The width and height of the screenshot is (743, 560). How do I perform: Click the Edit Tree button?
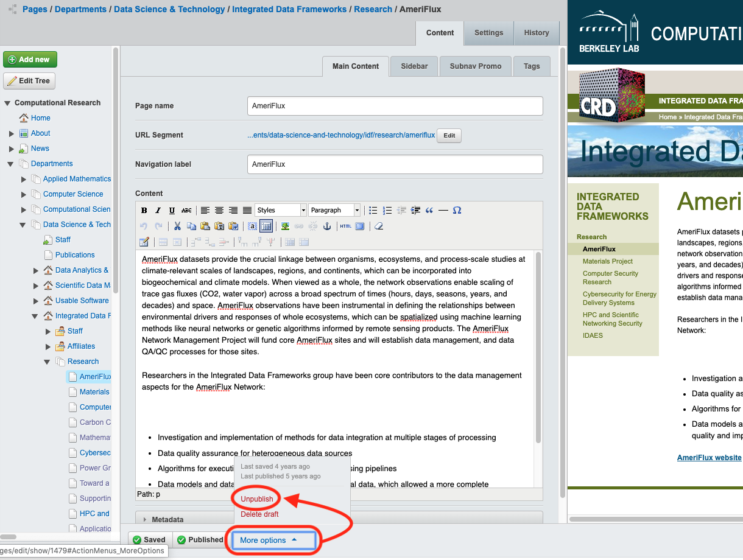(x=29, y=81)
